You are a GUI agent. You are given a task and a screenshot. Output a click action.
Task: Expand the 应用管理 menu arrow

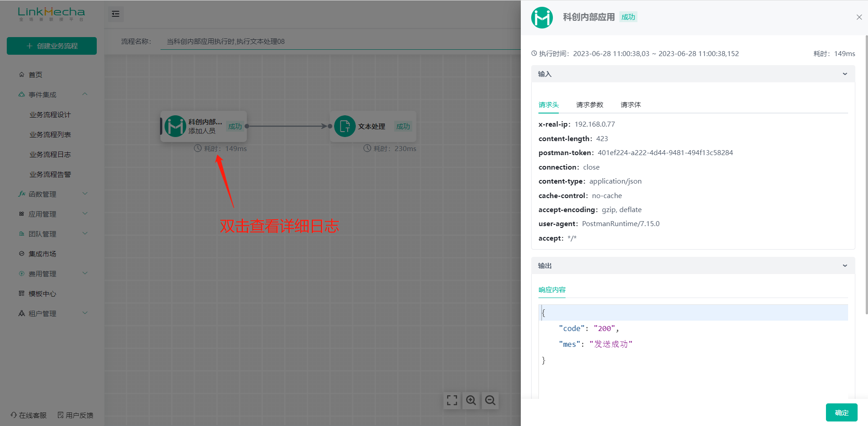coord(85,213)
